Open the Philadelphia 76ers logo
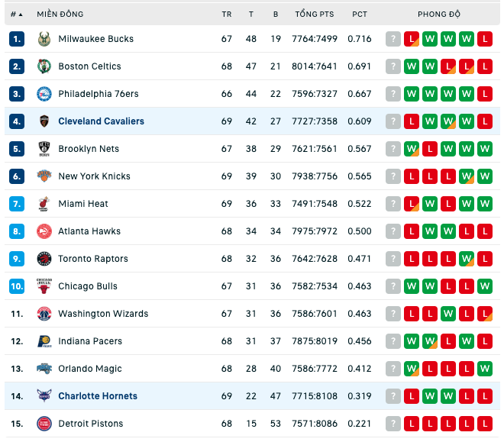 (x=44, y=94)
